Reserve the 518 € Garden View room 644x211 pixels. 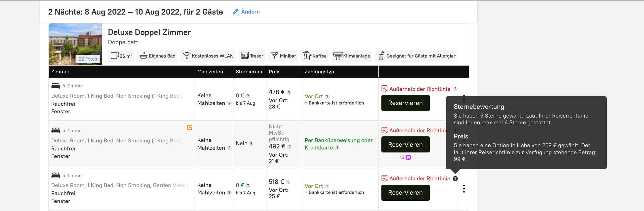tap(405, 193)
